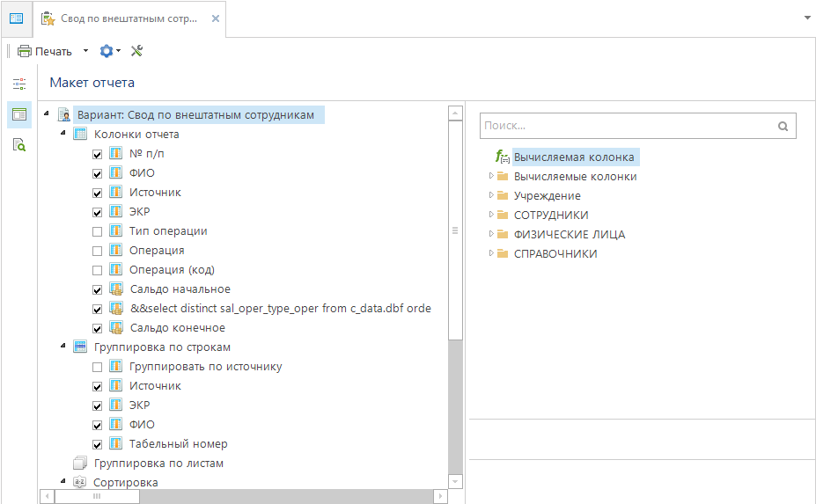
Task: Expand the СОТРУДНИКИ folder
Action: 491,215
